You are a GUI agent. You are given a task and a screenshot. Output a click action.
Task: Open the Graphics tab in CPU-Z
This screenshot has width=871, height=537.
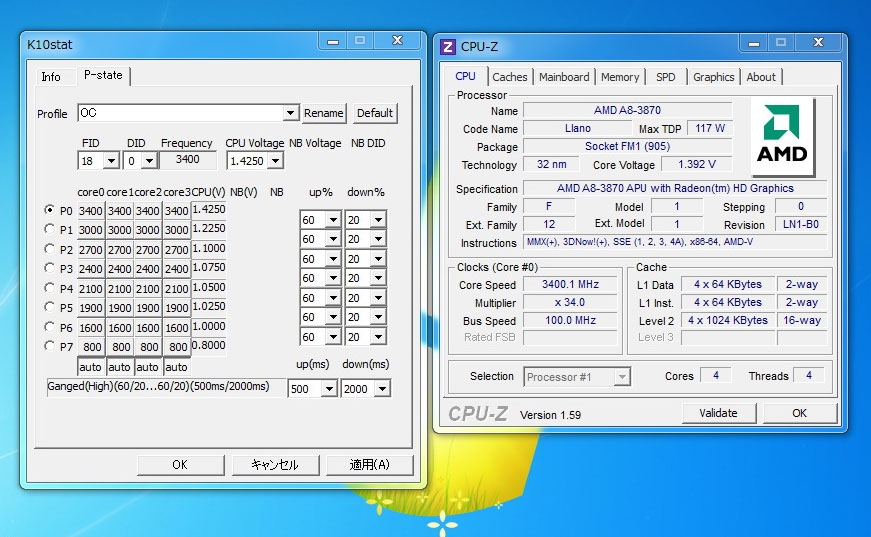point(713,77)
